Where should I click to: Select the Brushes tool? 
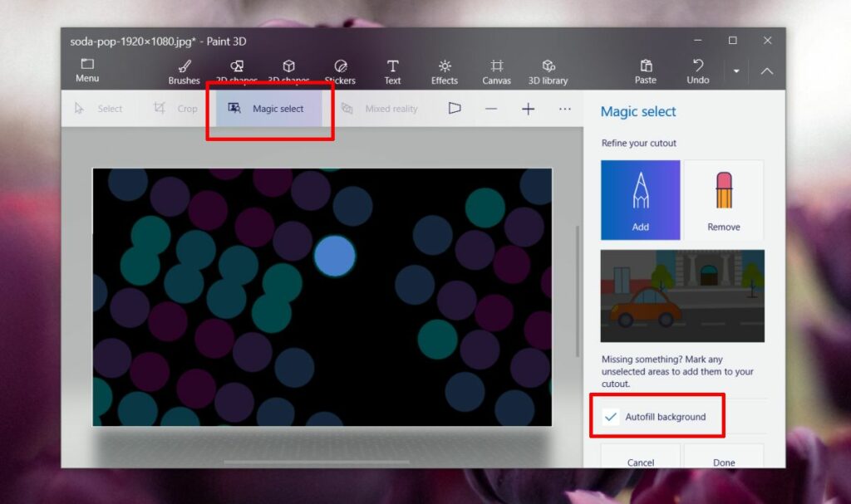point(183,70)
